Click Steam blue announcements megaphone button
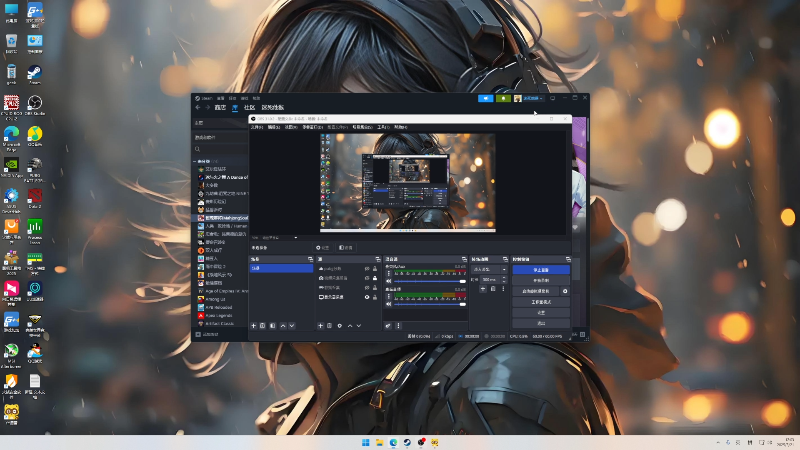 point(486,98)
